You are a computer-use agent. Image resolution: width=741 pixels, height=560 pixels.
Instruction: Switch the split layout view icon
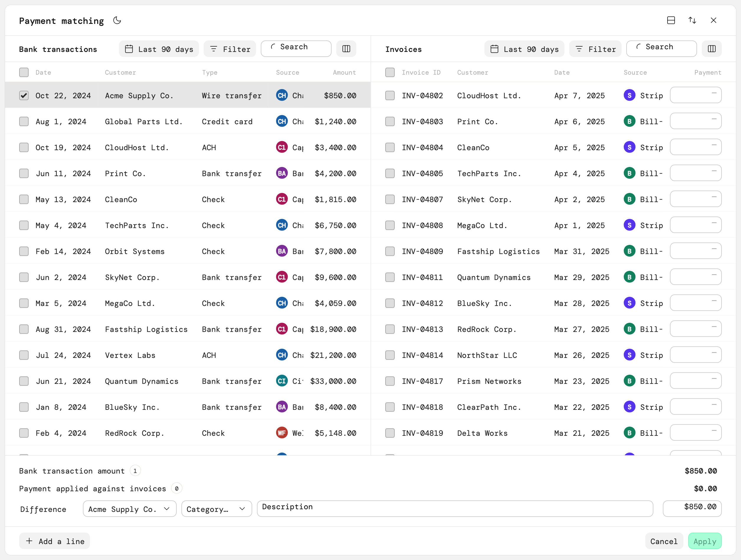[x=671, y=20]
